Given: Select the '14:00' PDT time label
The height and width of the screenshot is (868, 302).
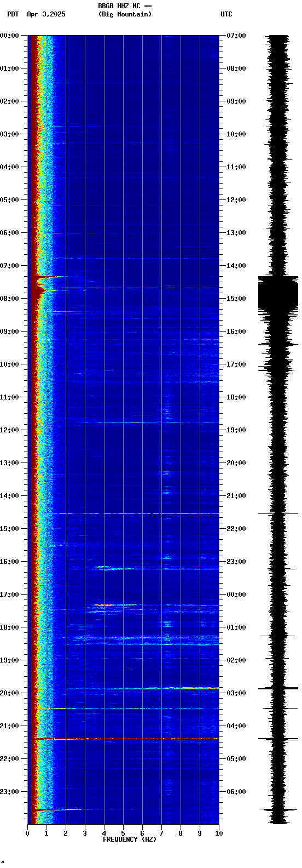Looking at the screenshot, I should 9,496.
